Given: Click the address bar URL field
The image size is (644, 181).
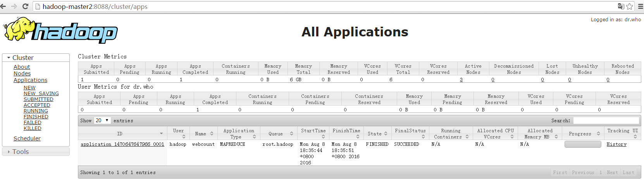Looking at the screenshot, I should (325, 7).
